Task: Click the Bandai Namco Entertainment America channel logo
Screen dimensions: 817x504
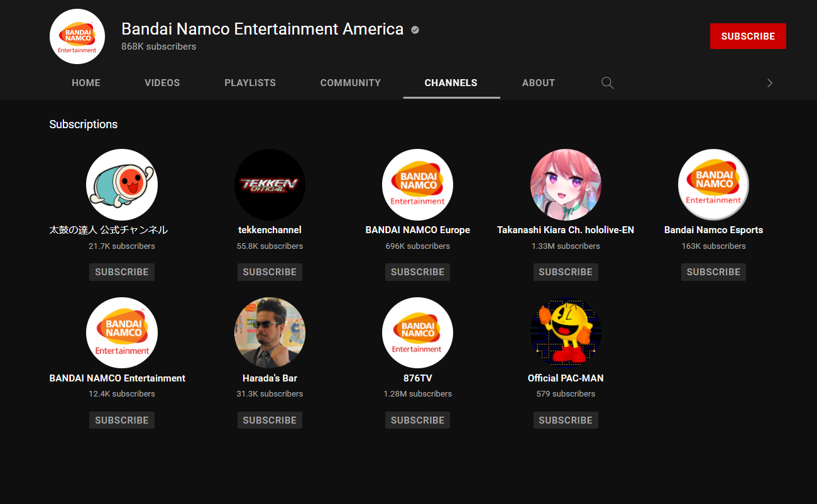Action: (x=77, y=36)
